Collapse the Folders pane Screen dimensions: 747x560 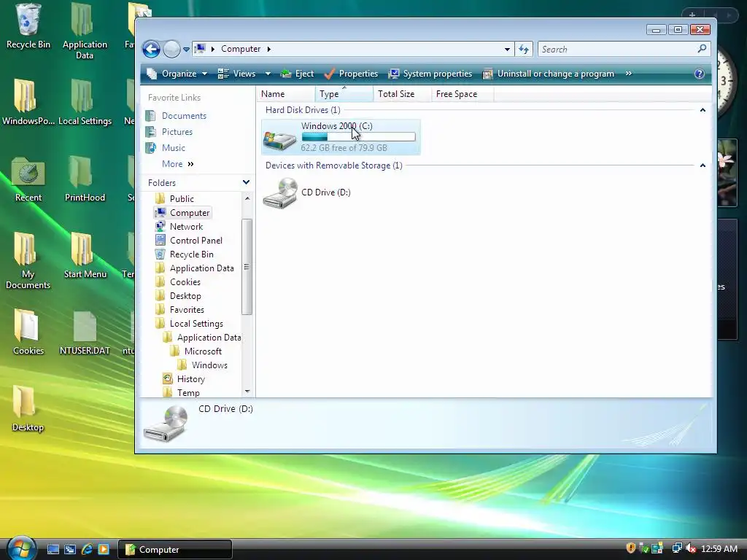point(246,182)
